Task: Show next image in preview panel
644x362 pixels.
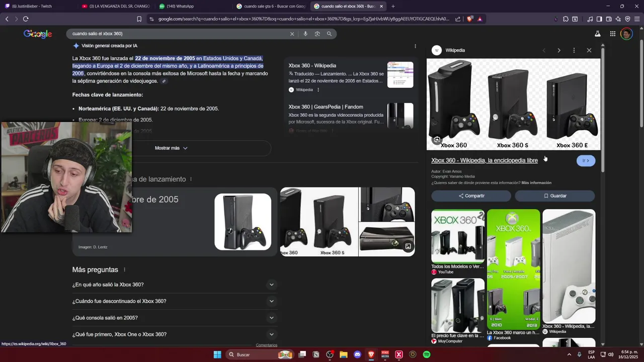Action: click(x=559, y=50)
